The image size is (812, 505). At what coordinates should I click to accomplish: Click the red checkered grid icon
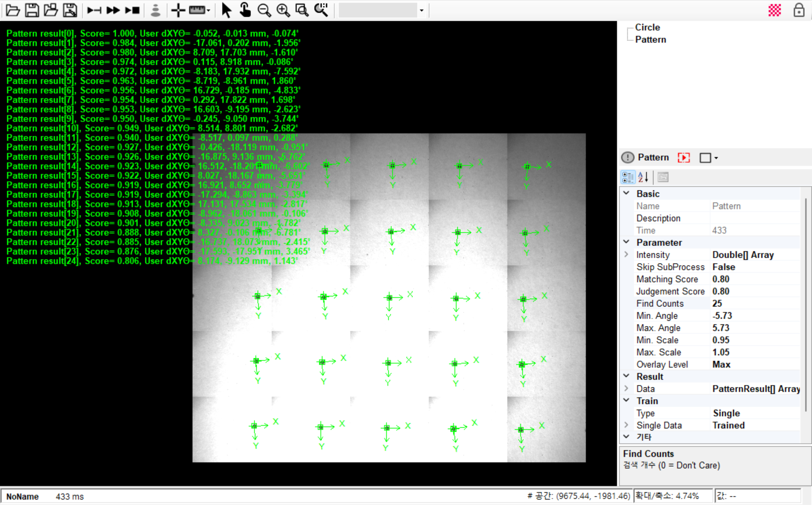(x=775, y=10)
